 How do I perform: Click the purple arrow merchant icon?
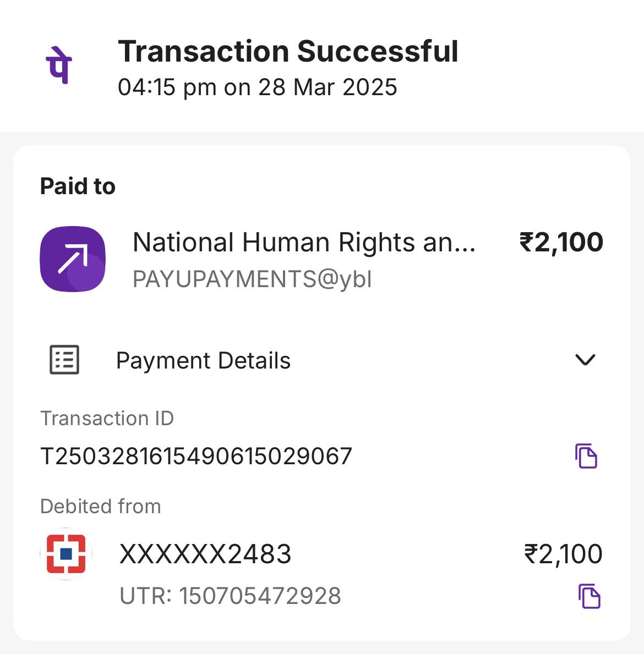(x=73, y=259)
